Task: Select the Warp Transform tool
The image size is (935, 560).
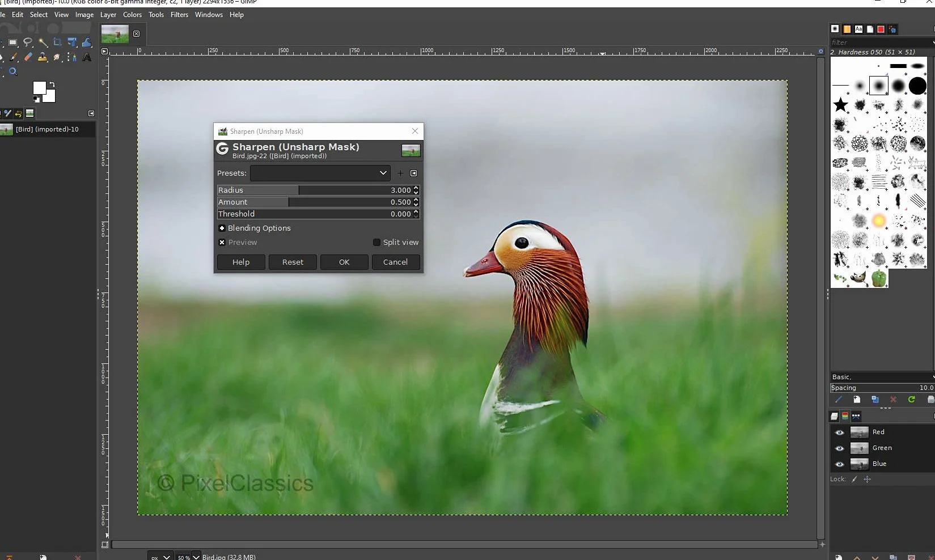Action: (86, 43)
